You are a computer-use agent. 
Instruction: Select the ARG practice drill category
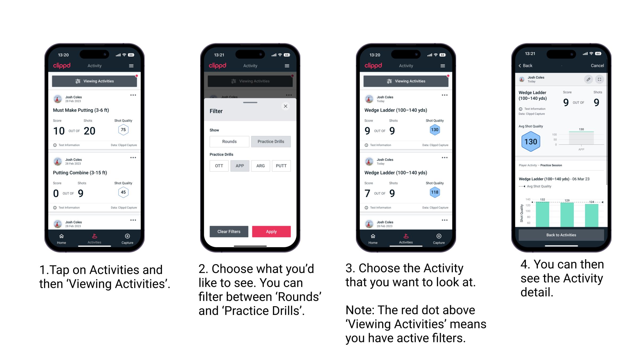point(261,166)
